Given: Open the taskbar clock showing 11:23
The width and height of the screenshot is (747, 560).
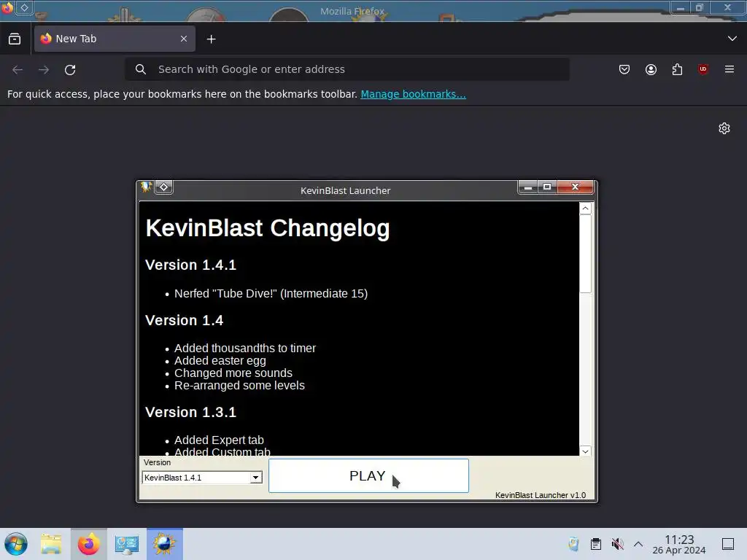Looking at the screenshot, I should 679,544.
